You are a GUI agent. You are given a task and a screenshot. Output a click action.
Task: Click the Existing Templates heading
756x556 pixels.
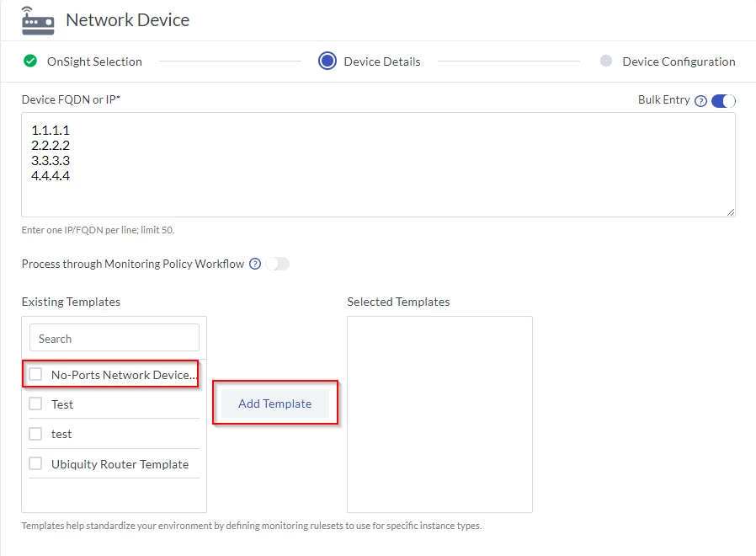tap(71, 302)
